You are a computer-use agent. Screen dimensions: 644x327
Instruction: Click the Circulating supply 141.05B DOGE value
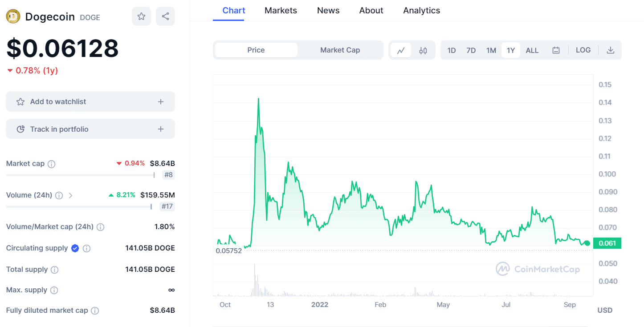150,248
